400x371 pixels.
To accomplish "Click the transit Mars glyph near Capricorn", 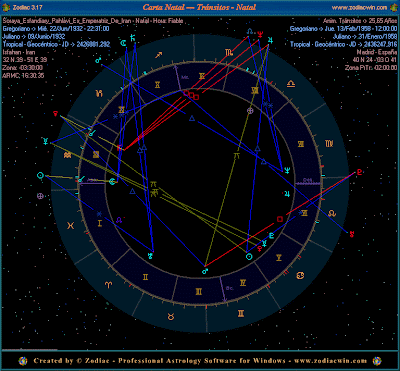I will (x=98, y=61).
